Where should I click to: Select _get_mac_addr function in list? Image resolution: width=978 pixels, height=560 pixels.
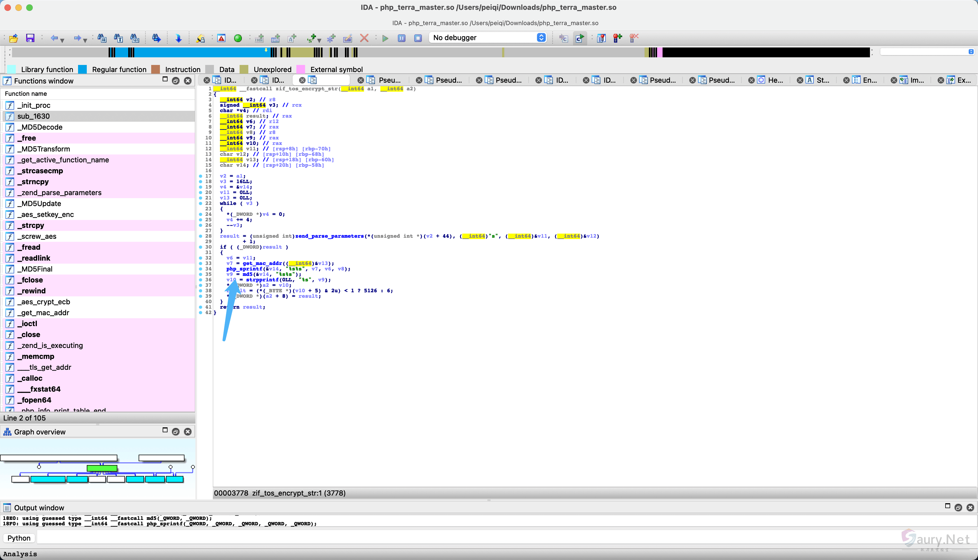[x=43, y=313]
